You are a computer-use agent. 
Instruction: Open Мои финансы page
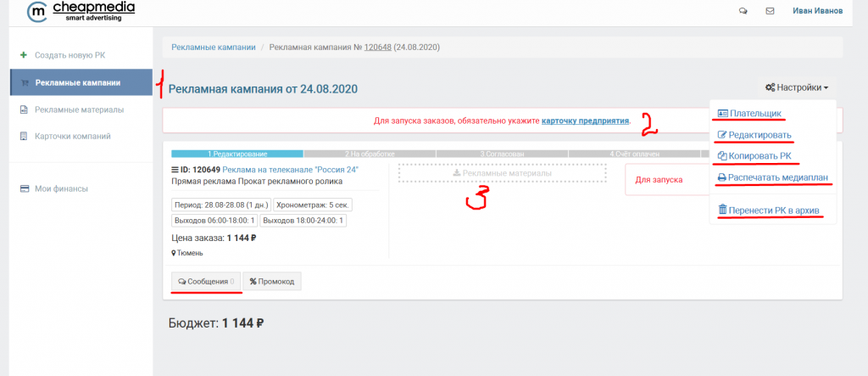point(59,188)
